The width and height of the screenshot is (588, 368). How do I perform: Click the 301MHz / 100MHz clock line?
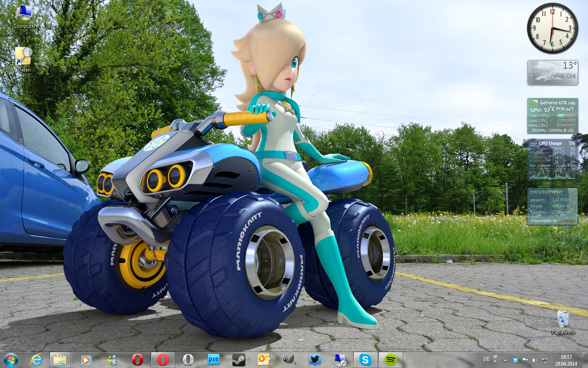[x=552, y=130]
